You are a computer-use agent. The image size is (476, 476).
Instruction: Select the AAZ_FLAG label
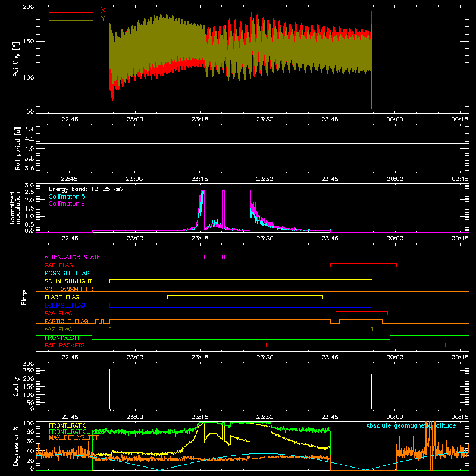coord(58,329)
